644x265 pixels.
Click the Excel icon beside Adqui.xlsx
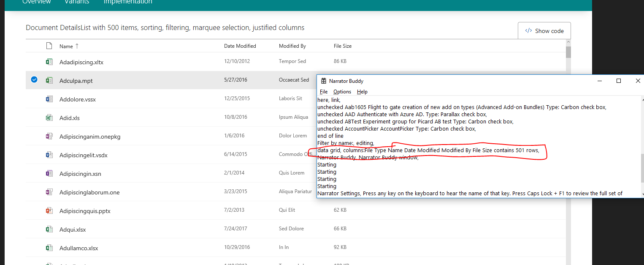coord(49,229)
